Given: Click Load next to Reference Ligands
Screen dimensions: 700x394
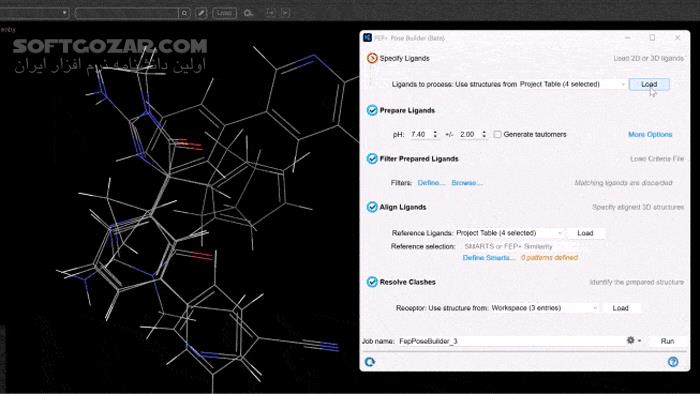Looking at the screenshot, I should (585, 233).
